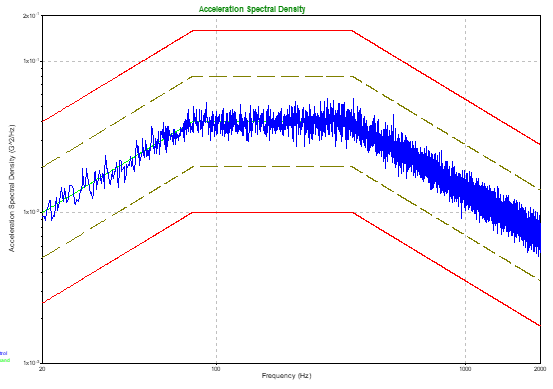The width and height of the screenshot is (553, 389).
Task: Click the vertical "Acceleration Spectral Density (G^2/Hz)" axis label
Action: pos(12,188)
